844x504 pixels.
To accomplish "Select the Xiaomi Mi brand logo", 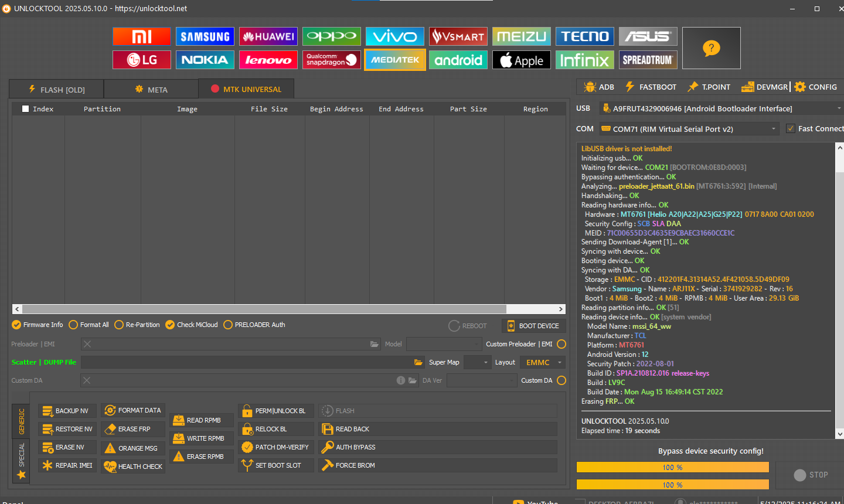I will (x=142, y=36).
